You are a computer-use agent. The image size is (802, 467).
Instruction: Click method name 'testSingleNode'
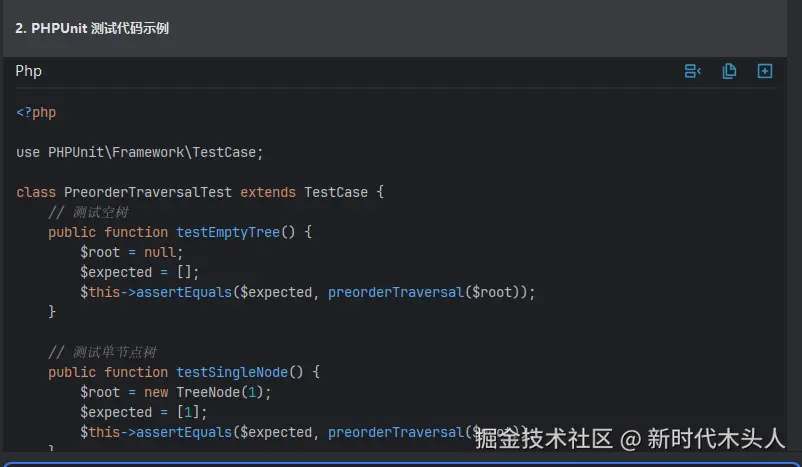click(x=232, y=372)
